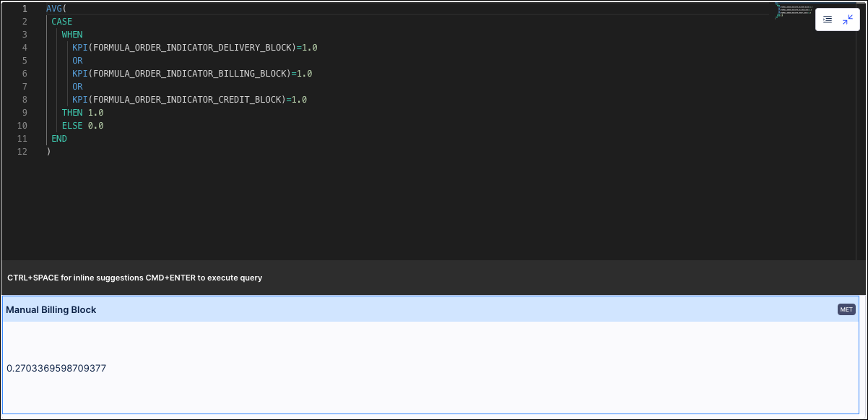Collapse the editor with the minimize arrows icon
The height and width of the screenshot is (420, 868).
click(848, 20)
